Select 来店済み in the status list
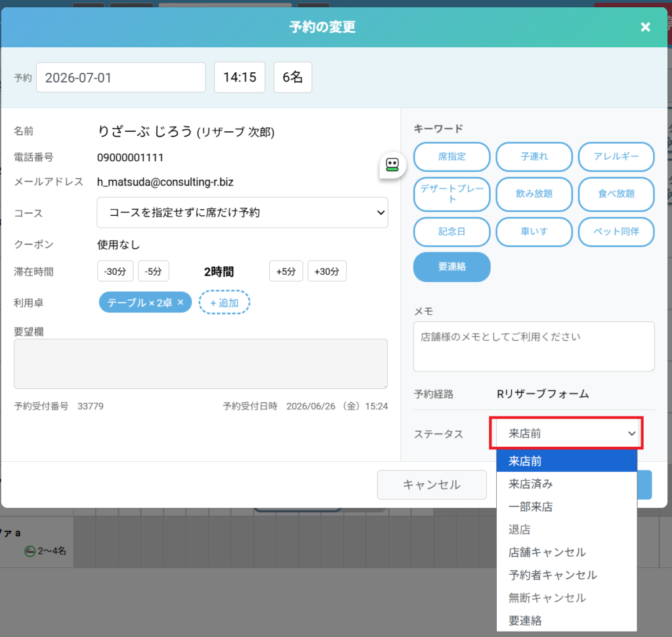Screen dimensions: 672x637 click(566, 484)
